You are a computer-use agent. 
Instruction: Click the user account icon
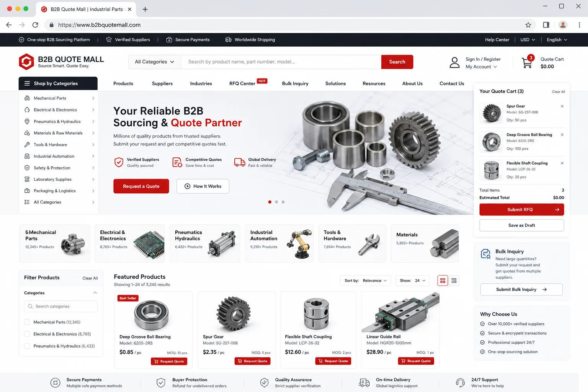tap(454, 62)
